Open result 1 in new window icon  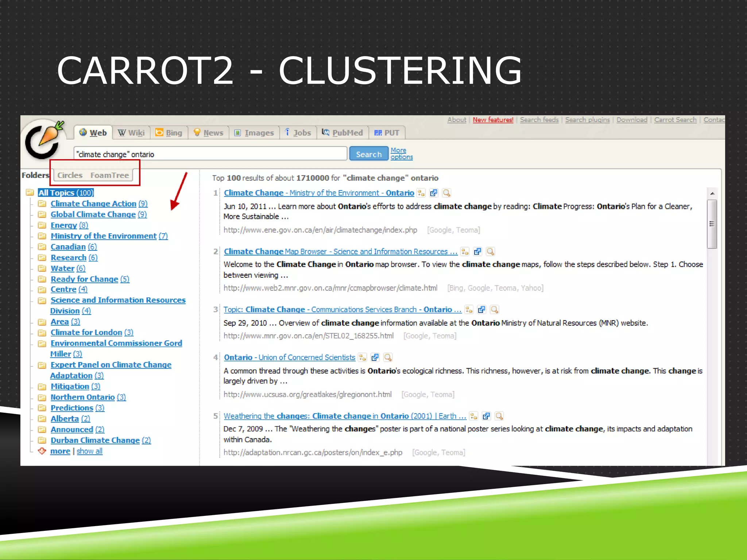point(434,193)
